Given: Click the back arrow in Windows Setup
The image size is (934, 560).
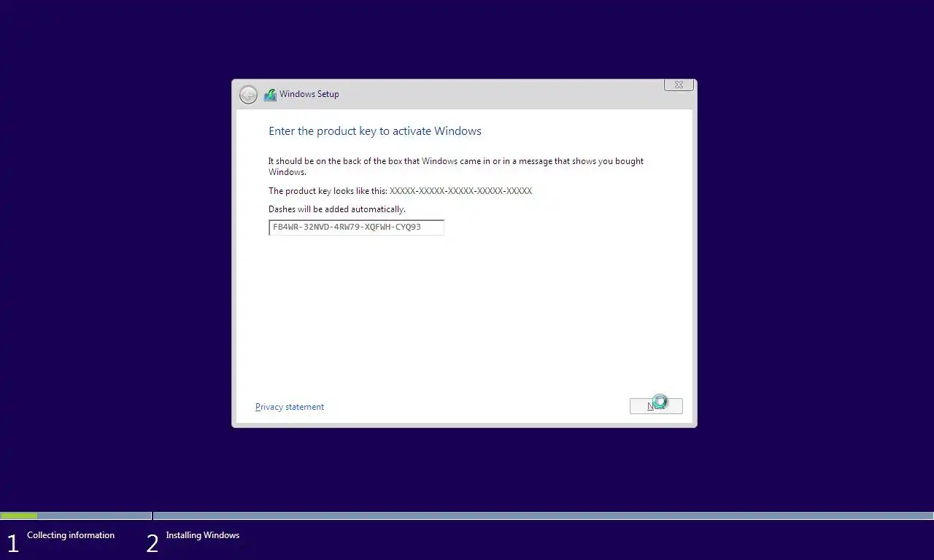Looking at the screenshot, I should coord(248,95).
